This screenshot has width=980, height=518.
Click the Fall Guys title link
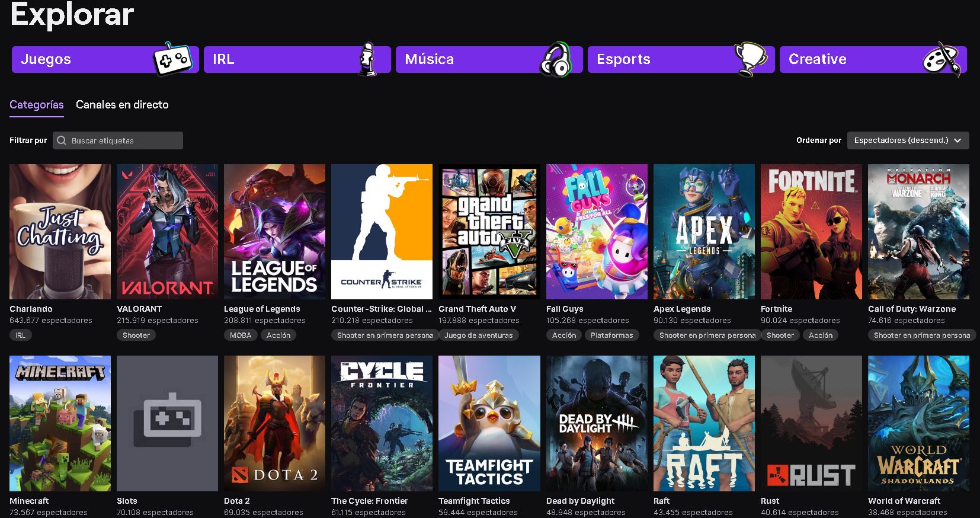pos(565,309)
